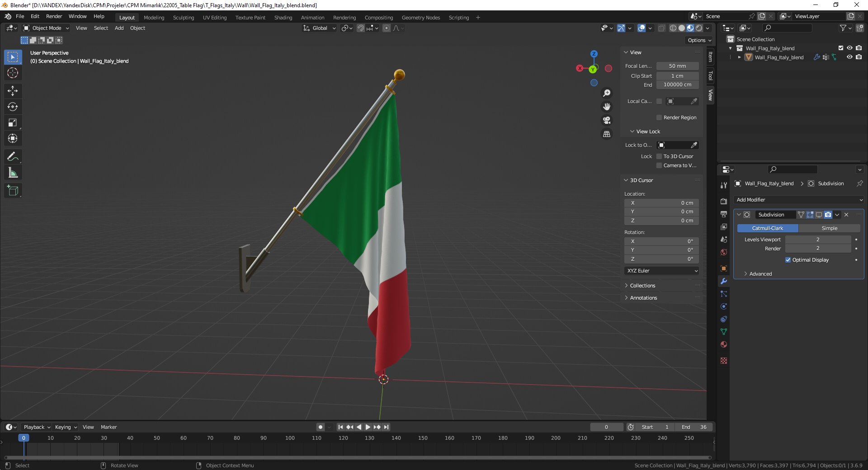Select the Cursor tool in the toolbar
This screenshot has width=868, height=470.
13,73
